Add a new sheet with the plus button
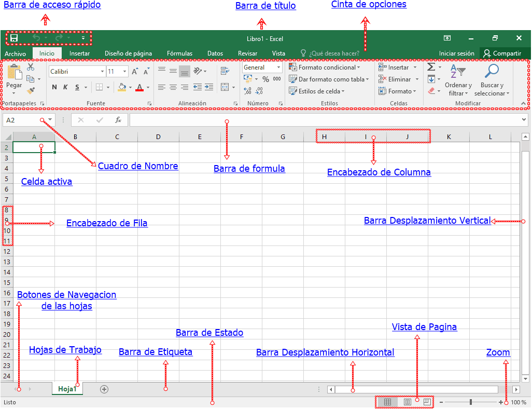 coord(104,388)
